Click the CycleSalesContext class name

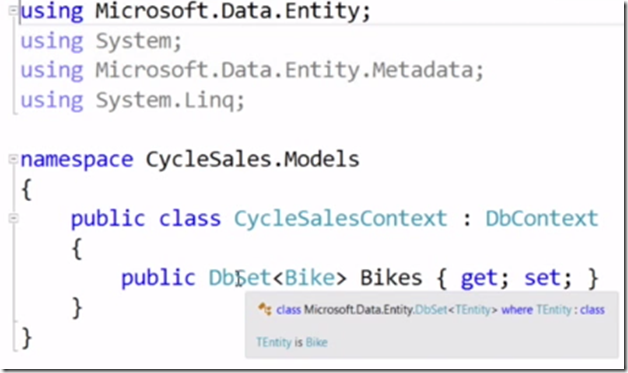coord(340,219)
